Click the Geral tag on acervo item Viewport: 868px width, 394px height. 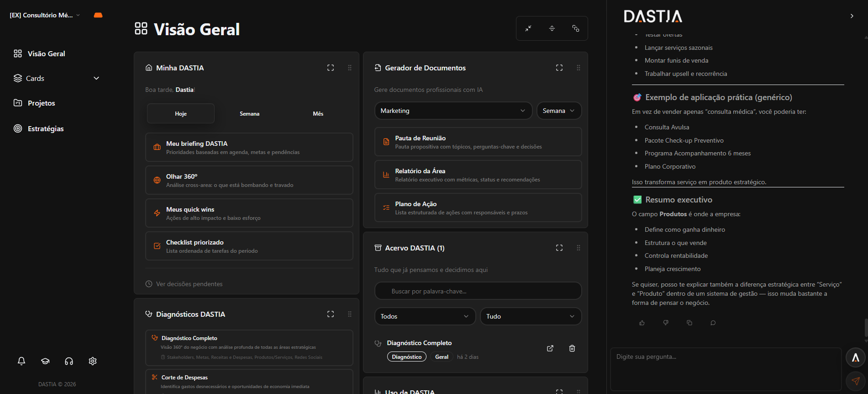click(x=442, y=357)
